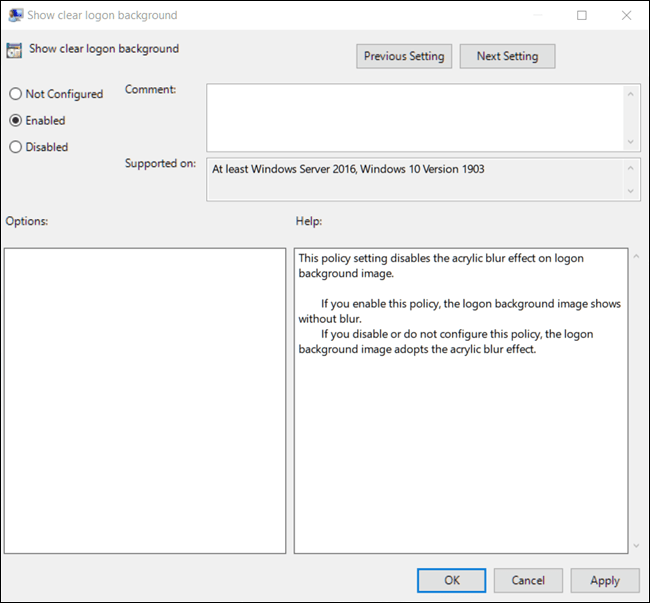Click the policy icon in the title bar
The width and height of the screenshot is (650, 603).
pos(15,15)
